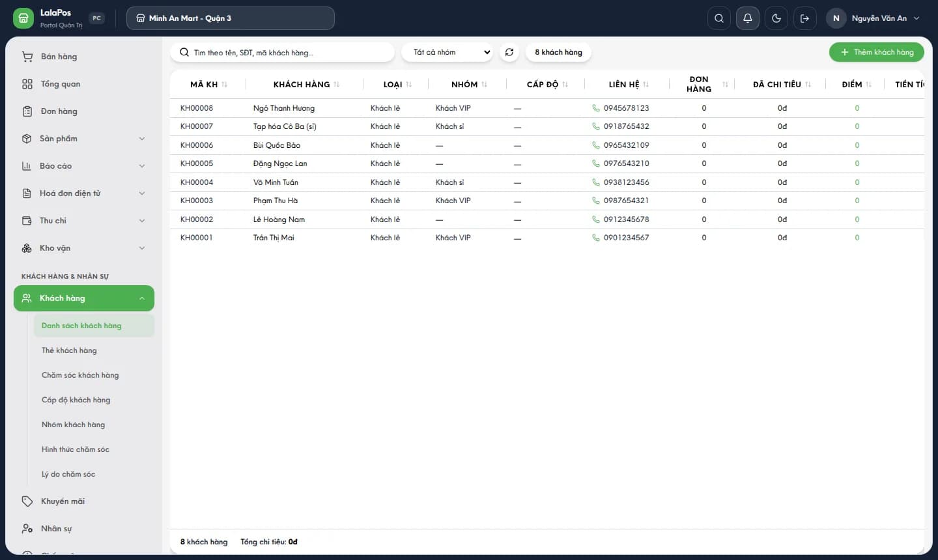
Task: Select customer row Ngô Thanh Hương
Action: (x=547, y=108)
